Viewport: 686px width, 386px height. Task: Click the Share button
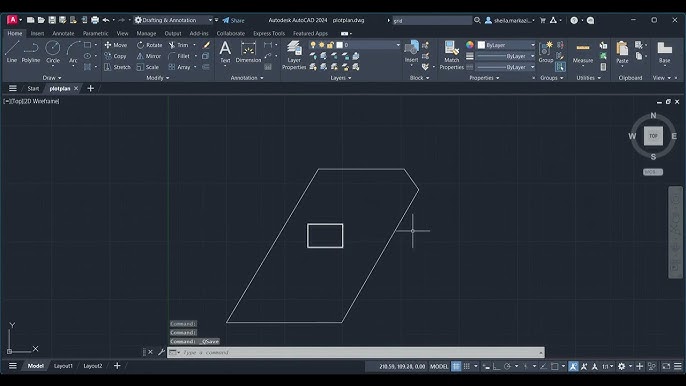click(x=233, y=20)
